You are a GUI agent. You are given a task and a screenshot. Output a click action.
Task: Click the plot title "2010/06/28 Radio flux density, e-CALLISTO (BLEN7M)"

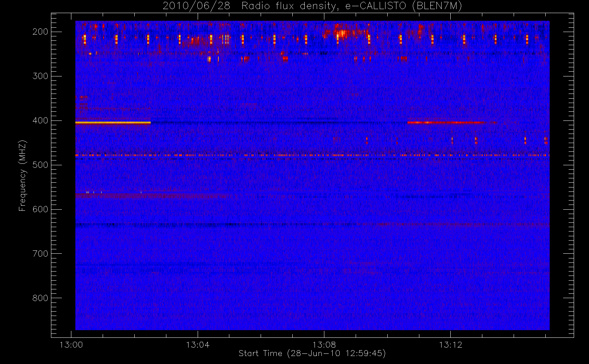pyautogui.click(x=312, y=6)
